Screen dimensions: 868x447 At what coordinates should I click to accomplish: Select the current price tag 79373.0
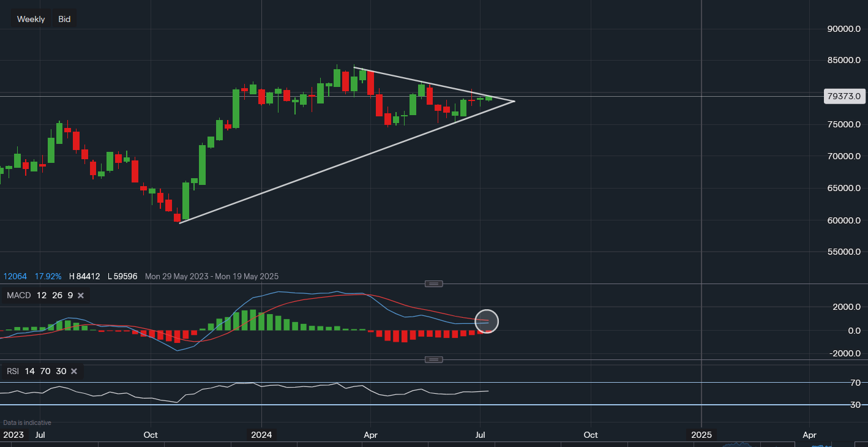[843, 96]
